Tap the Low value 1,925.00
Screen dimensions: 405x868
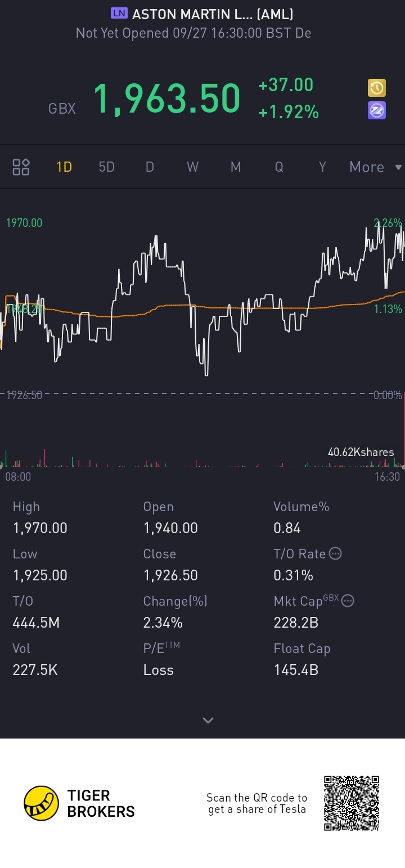click(40, 575)
